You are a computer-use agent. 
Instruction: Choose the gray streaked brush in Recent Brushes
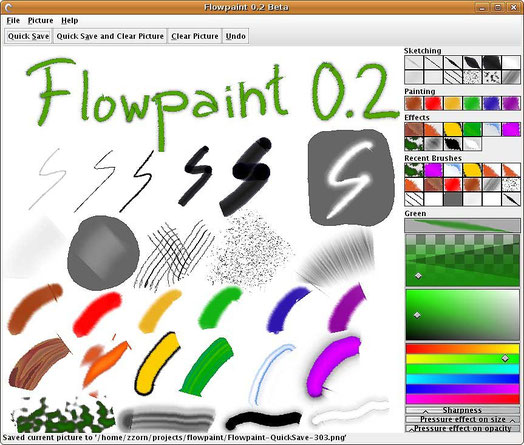491,184
